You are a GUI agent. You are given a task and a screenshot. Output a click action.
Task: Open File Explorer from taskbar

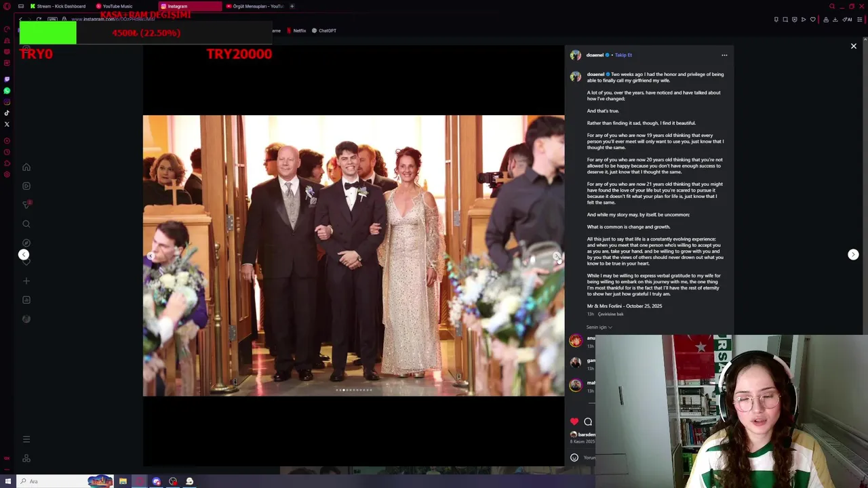click(123, 481)
